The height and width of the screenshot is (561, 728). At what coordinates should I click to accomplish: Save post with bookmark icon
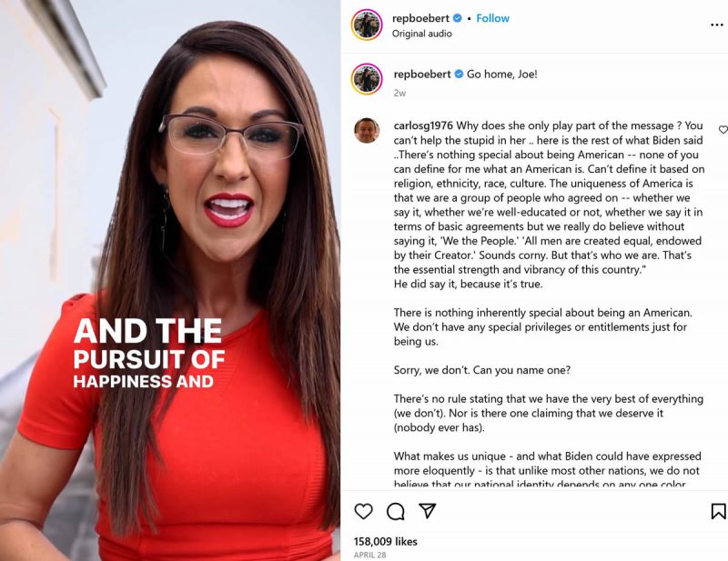point(718,511)
